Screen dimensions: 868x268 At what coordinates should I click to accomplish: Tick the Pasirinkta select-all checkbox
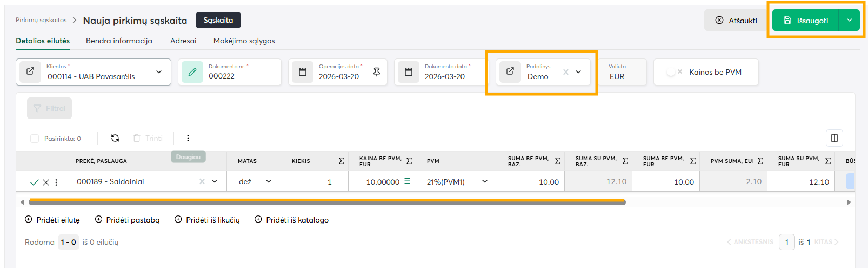click(35, 139)
